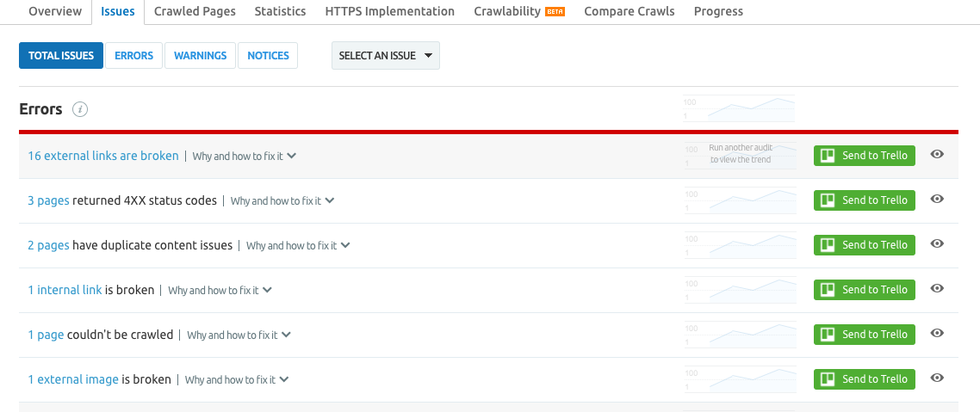Viewport: 980px width, 412px height.
Task: Hide the broken external links issue
Action: point(938,155)
